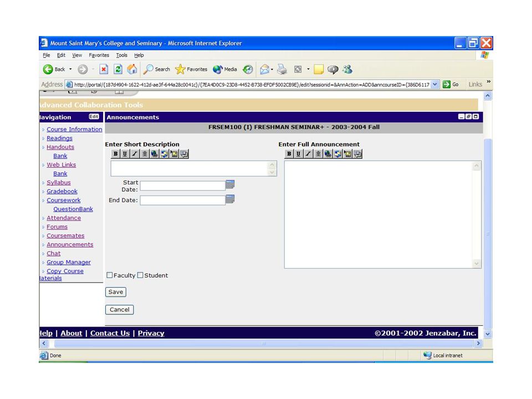Click Italic in Short Description toolbar

tap(135, 154)
